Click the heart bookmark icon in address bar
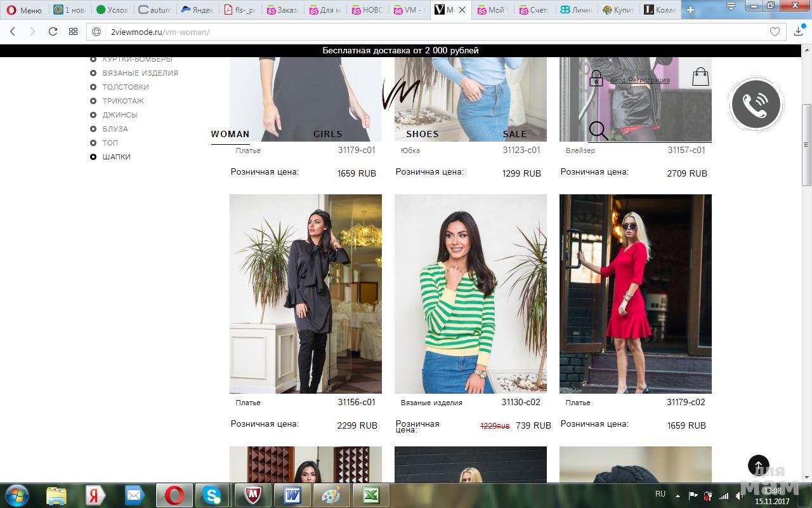The image size is (812, 508). 775,32
